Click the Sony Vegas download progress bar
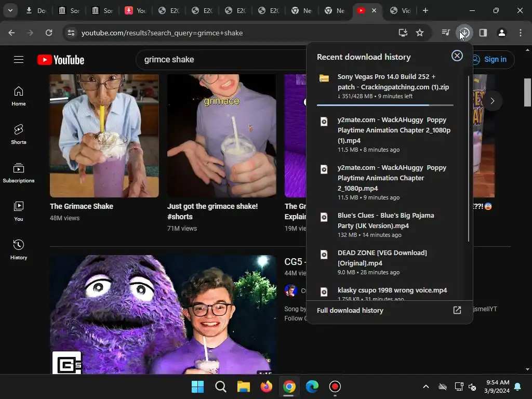Image resolution: width=532 pixels, height=399 pixels. [x=385, y=105]
